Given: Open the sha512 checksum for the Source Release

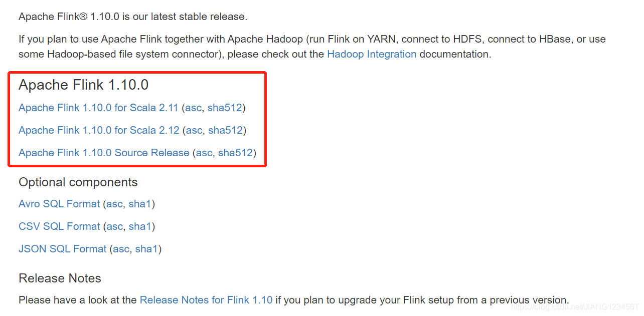Looking at the screenshot, I should (235, 153).
